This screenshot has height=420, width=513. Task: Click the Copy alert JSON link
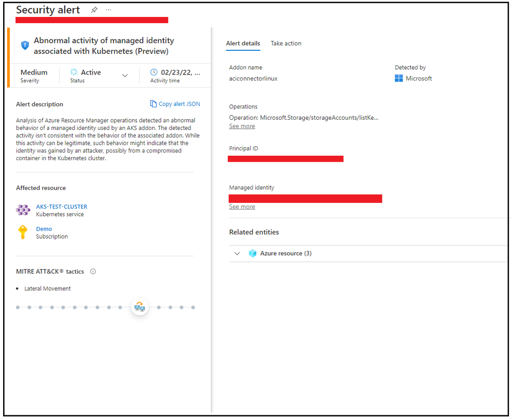(179, 104)
